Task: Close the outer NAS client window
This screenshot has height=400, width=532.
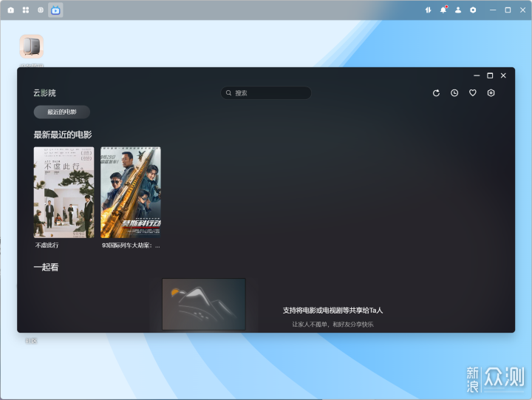Action: pos(523,10)
